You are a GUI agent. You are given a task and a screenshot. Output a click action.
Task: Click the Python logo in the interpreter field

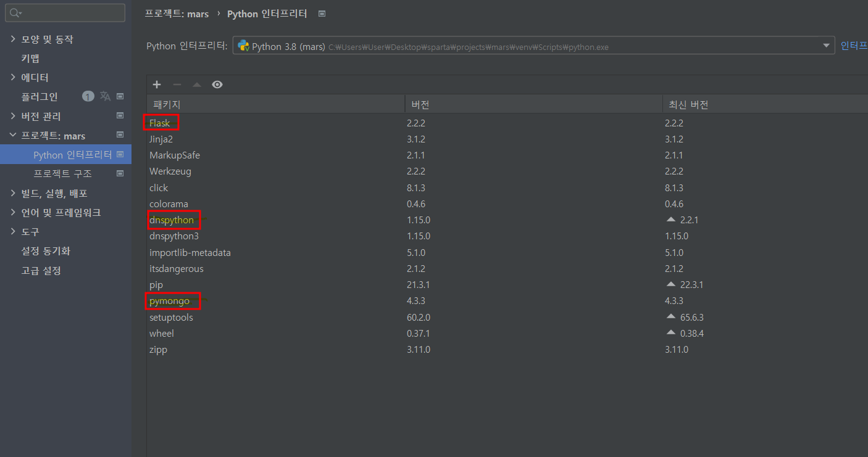(243, 46)
